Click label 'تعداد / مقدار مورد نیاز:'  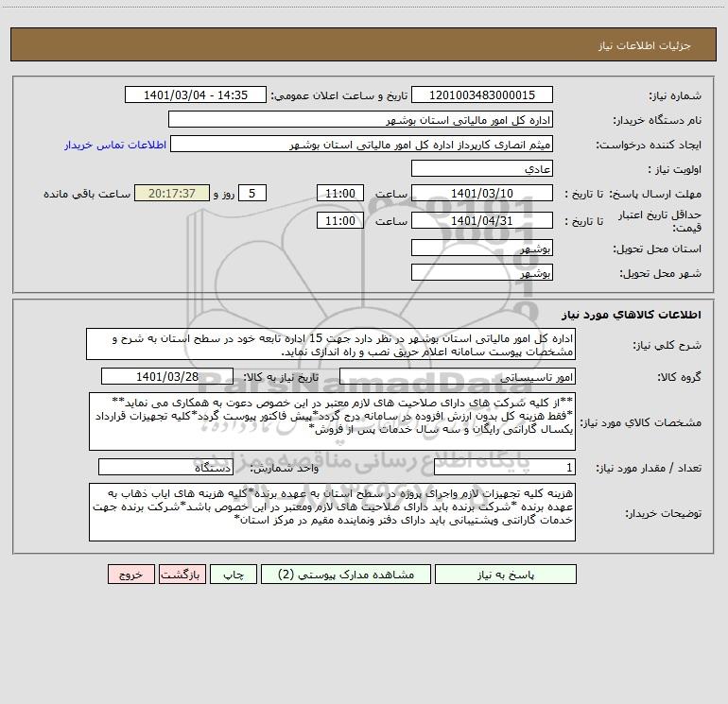649,468
